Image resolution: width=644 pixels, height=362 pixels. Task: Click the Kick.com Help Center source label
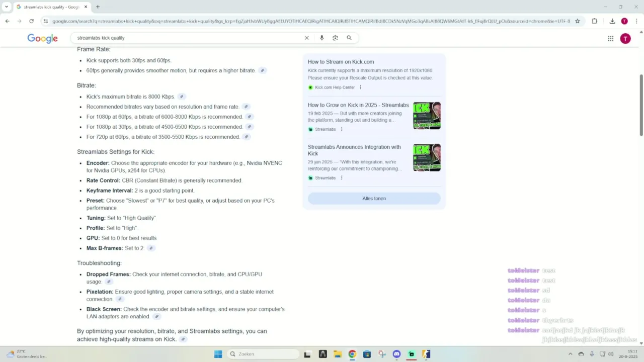[335, 87]
